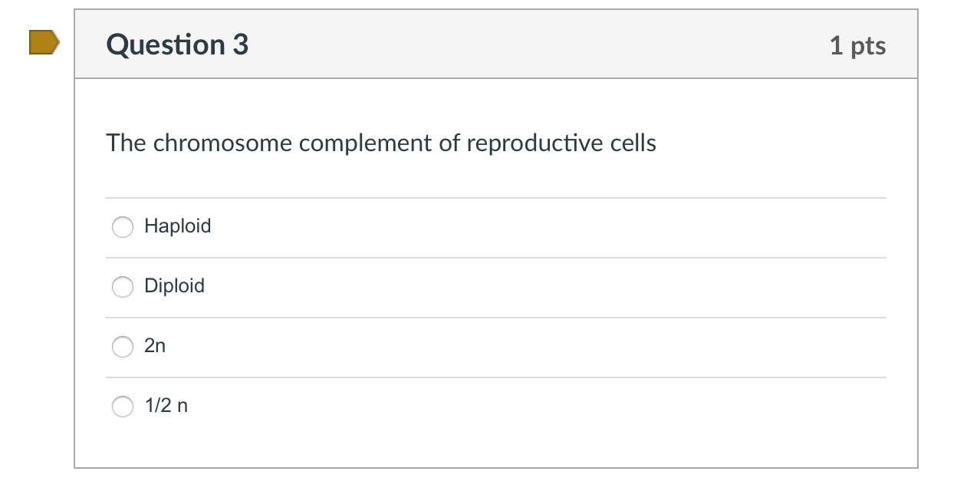The width and height of the screenshot is (980, 491).
Task: Click the 1/2 n answer text
Action: coord(165,406)
